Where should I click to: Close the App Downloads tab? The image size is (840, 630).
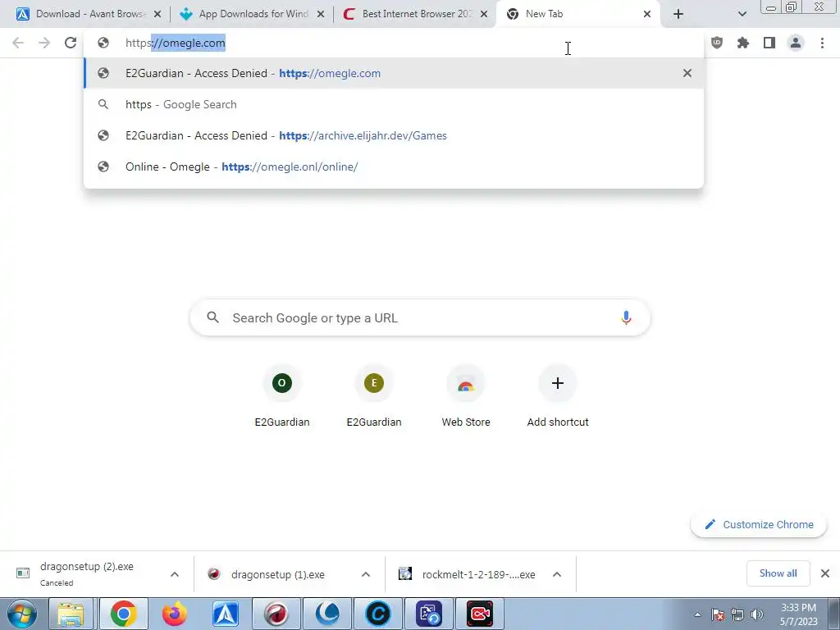coord(321,14)
